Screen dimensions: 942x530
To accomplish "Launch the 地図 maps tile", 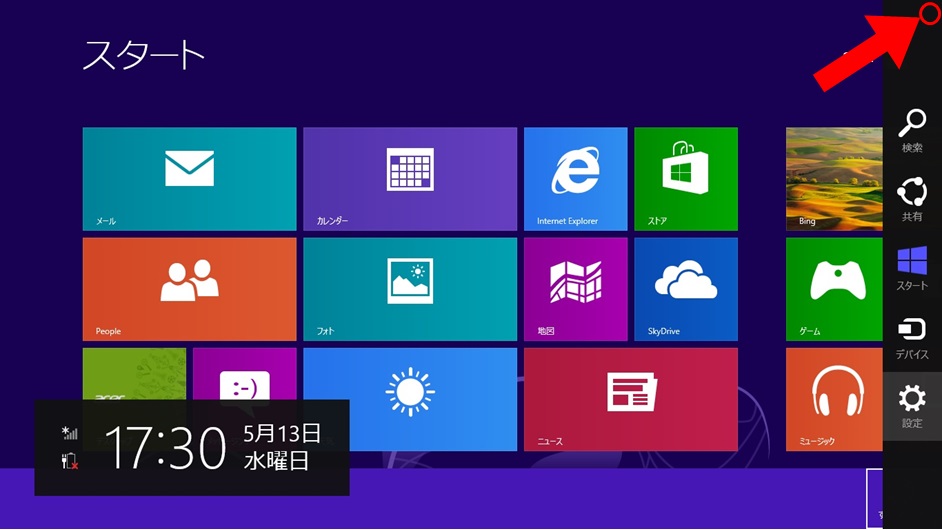I will tap(576, 289).
